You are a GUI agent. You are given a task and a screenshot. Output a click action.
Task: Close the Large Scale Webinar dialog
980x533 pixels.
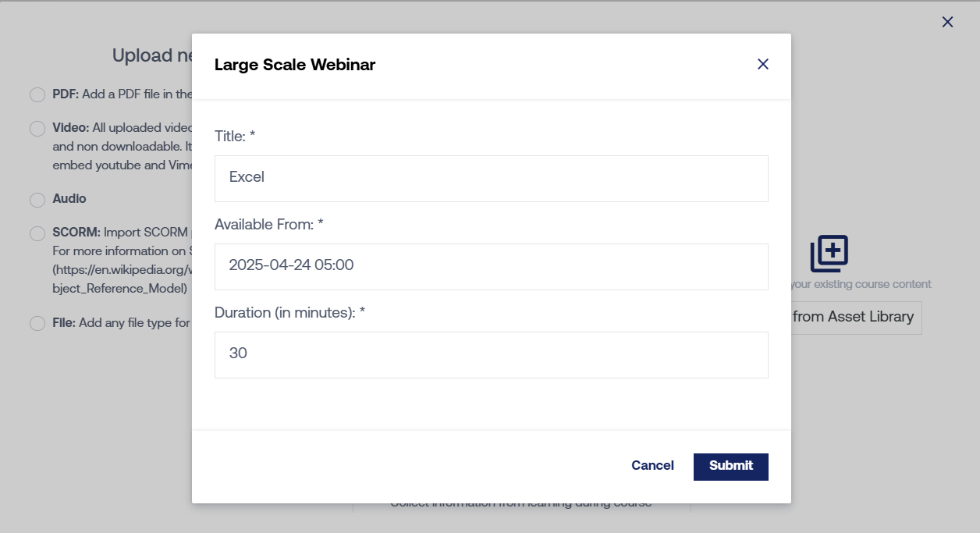(x=763, y=65)
